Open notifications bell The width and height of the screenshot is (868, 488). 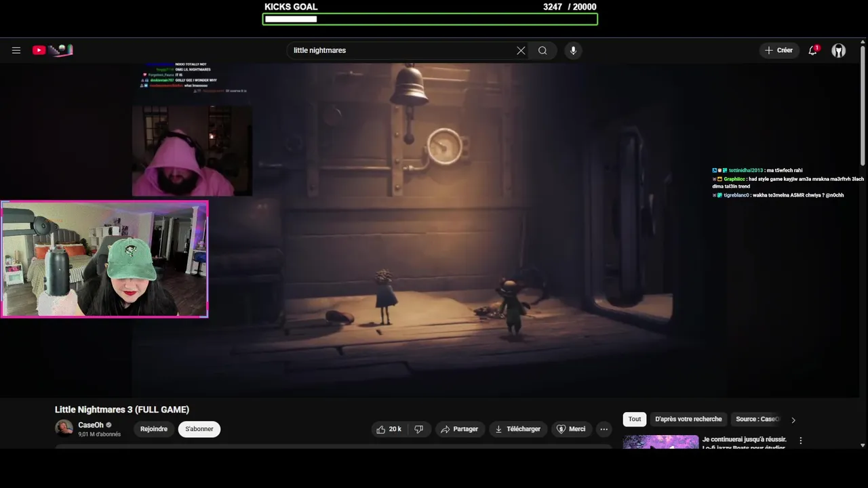click(x=812, y=50)
